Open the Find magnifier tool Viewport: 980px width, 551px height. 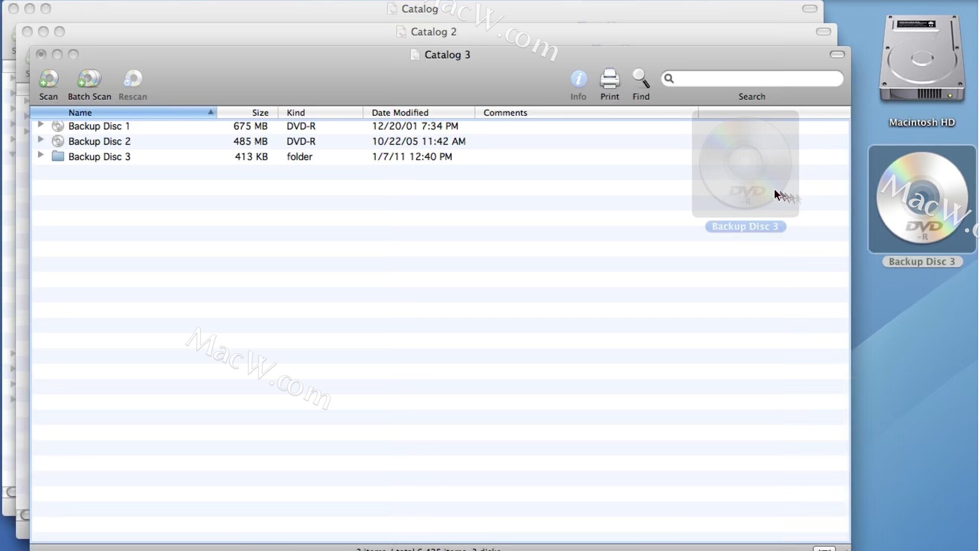(641, 80)
